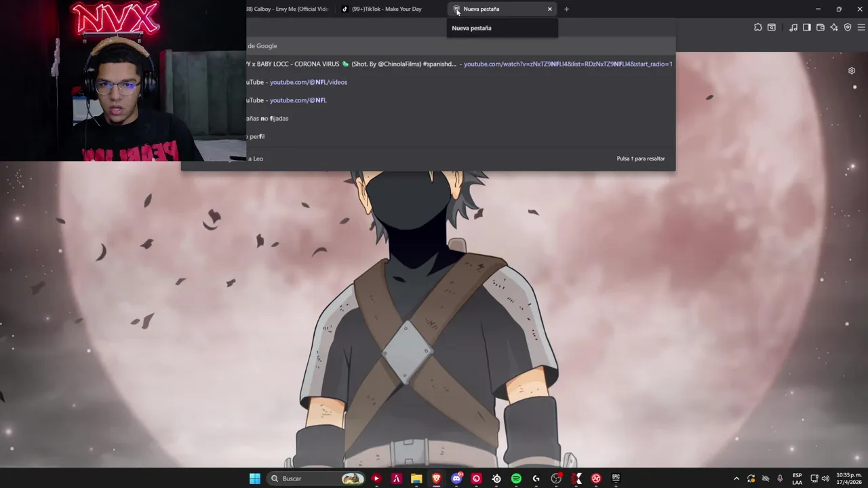This screenshot has width=868, height=488.
Task: Select the 'no fijadas' suggestion row
Action: pyautogui.click(x=461, y=118)
